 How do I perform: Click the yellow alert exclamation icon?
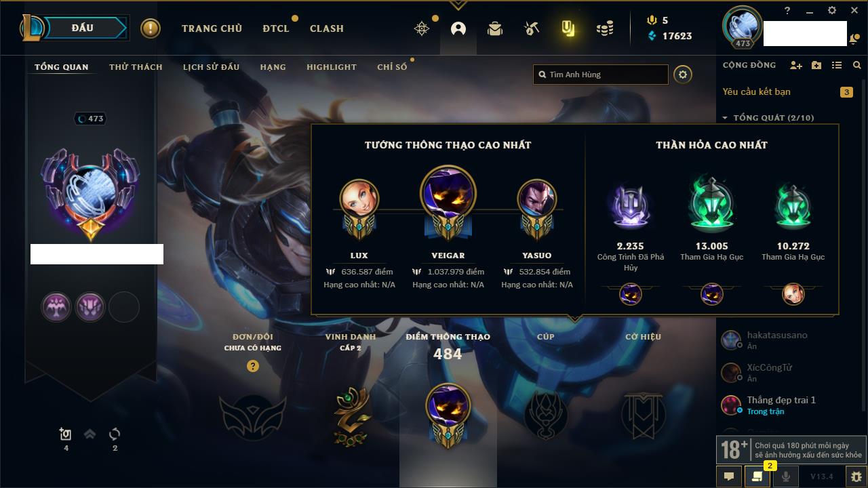click(x=151, y=28)
